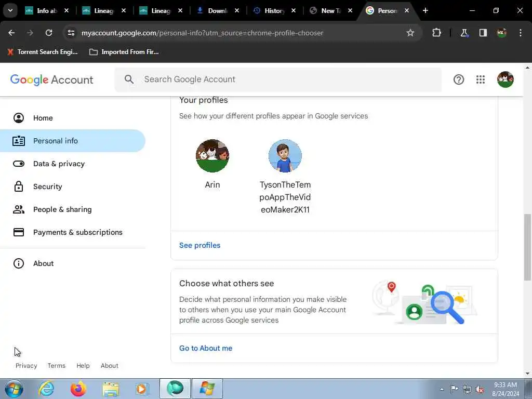Open Terms footer link
The height and width of the screenshot is (399, 532).
click(56, 365)
